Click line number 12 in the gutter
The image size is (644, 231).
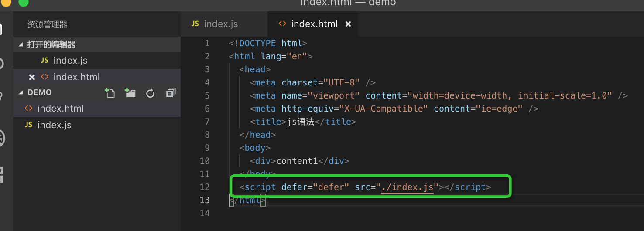tap(205, 187)
